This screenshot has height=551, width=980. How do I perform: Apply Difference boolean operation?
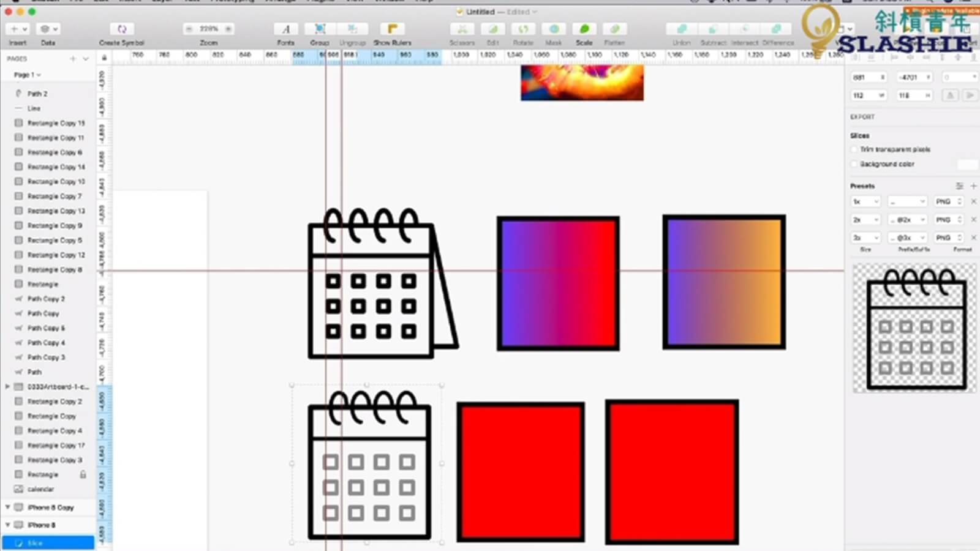click(777, 29)
